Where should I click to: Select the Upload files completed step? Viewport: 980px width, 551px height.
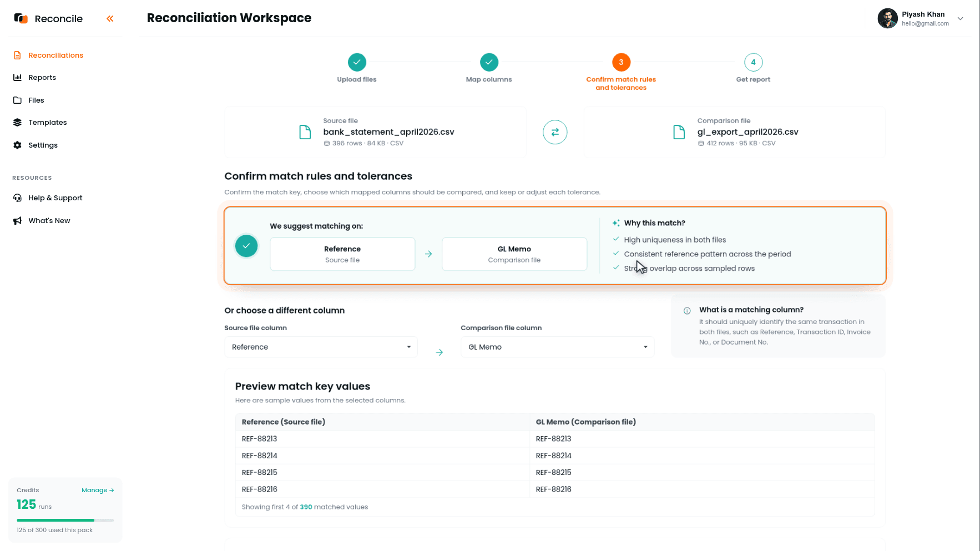[357, 62]
